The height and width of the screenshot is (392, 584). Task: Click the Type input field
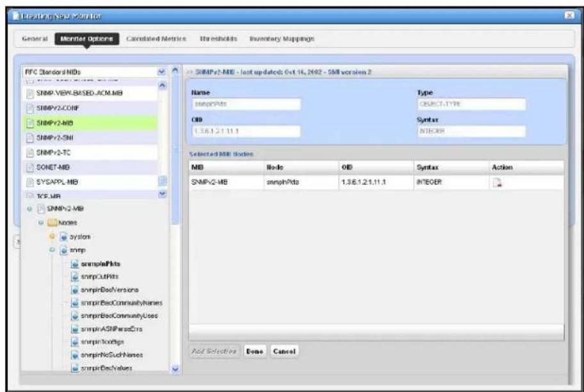tap(471, 104)
